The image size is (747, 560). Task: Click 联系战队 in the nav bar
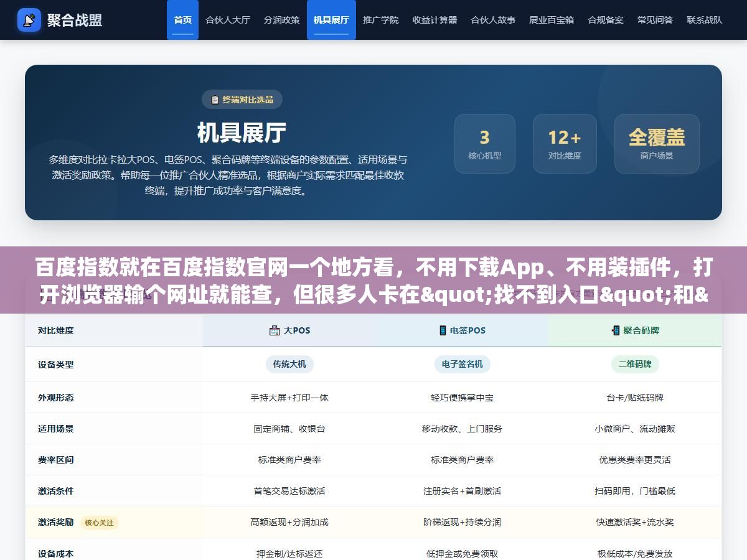click(705, 20)
